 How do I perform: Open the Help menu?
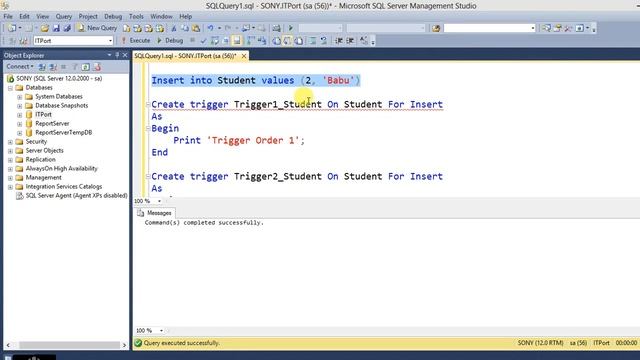[186, 16]
